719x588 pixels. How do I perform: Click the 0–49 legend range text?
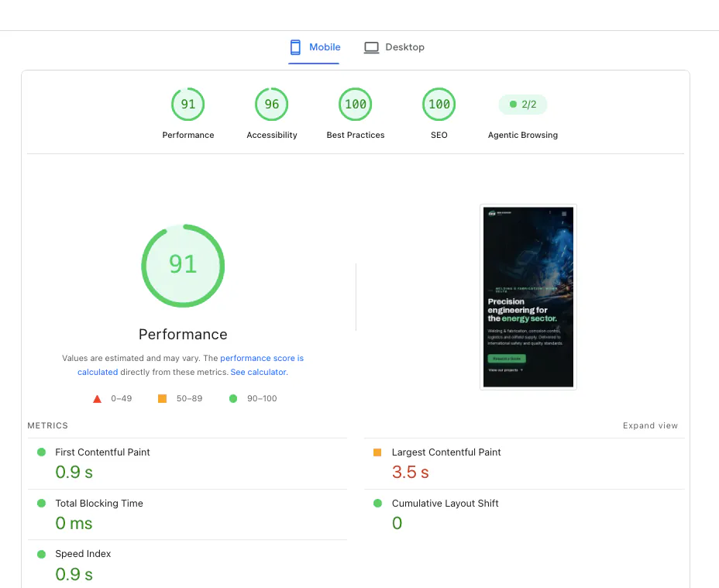122,398
